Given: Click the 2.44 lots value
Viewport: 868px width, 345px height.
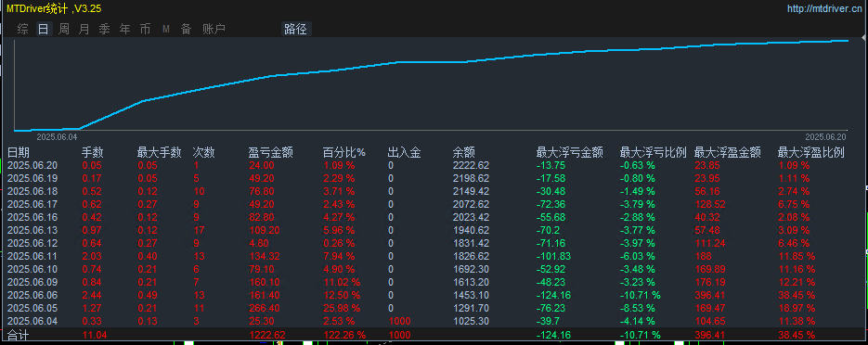Looking at the screenshot, I should coord(91,295).
